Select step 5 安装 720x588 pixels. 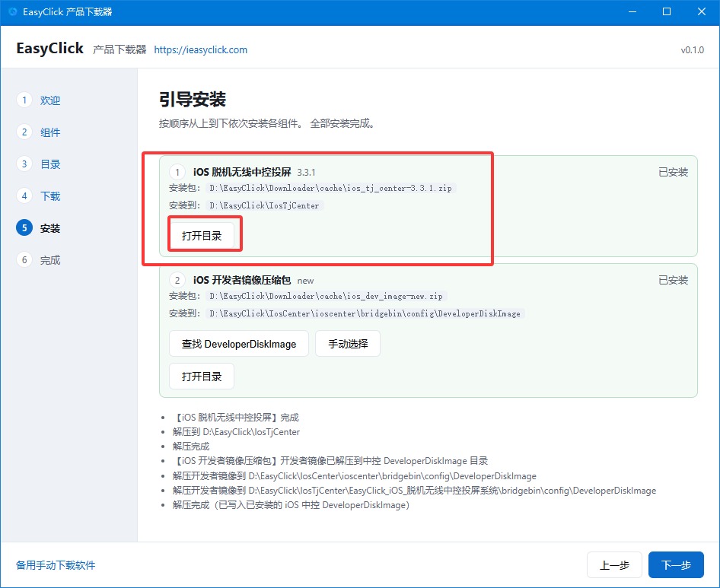click(x=39, y=227)
